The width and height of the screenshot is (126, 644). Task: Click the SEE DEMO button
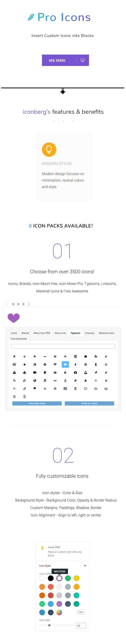(x=57, y=60)
